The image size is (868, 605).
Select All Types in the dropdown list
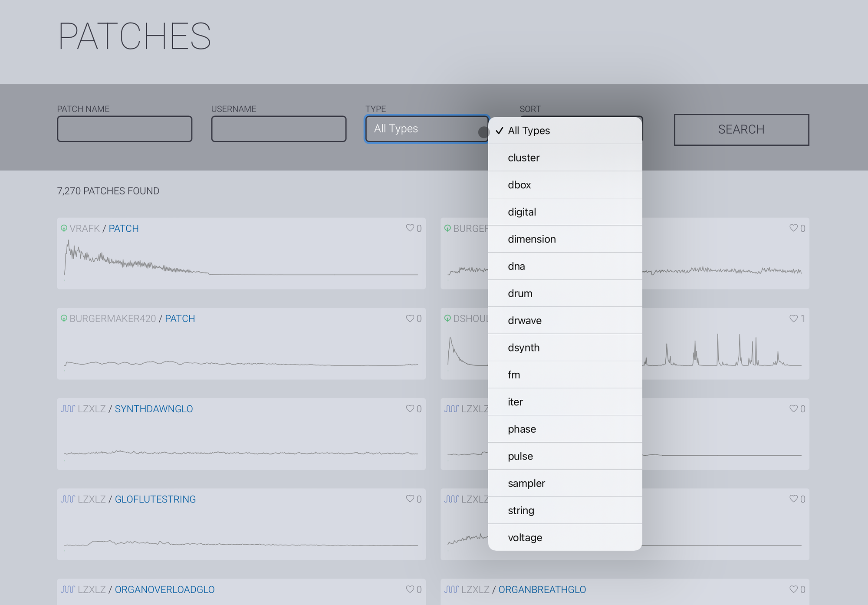point(565,131)
